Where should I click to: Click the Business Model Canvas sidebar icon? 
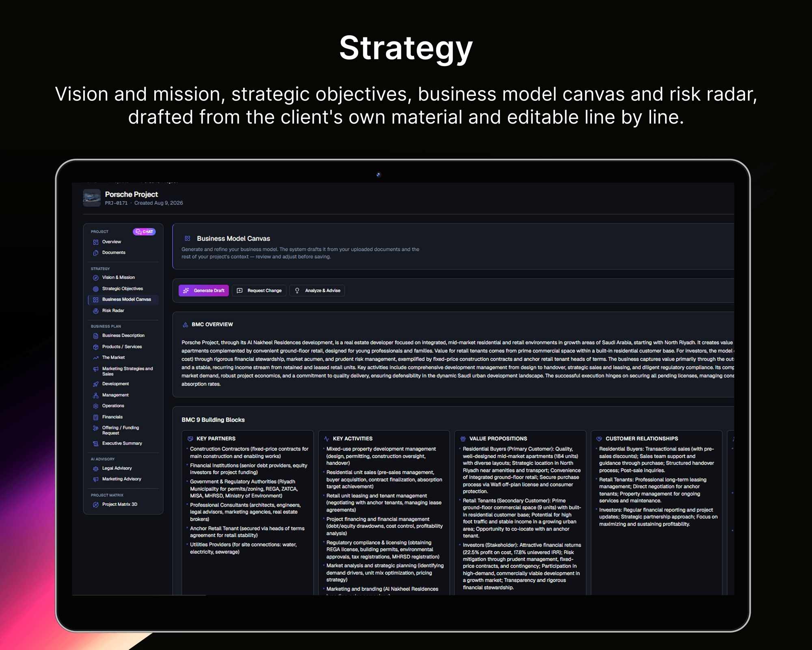(96, 300)
